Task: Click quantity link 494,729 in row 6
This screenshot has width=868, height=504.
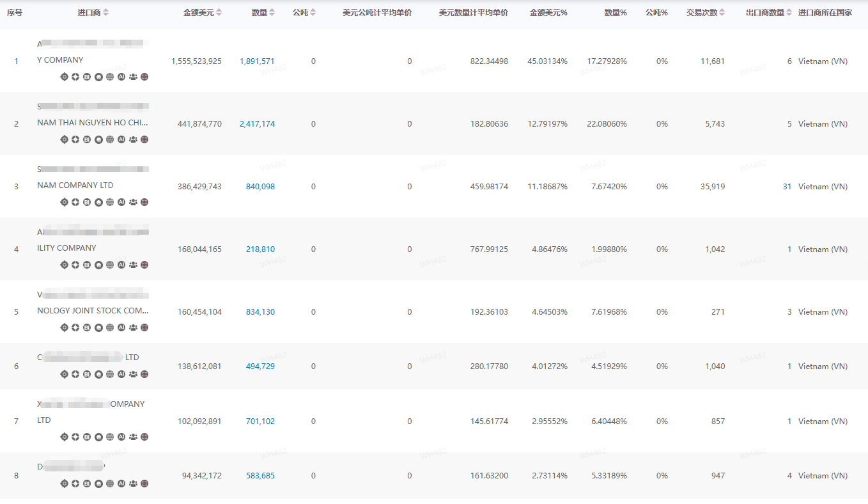Action: pos(260,366)
